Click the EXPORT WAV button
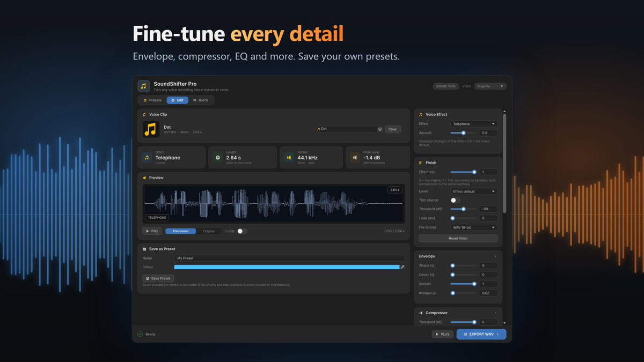The width and height of the screenshot is (644, 362). [481, 334]
